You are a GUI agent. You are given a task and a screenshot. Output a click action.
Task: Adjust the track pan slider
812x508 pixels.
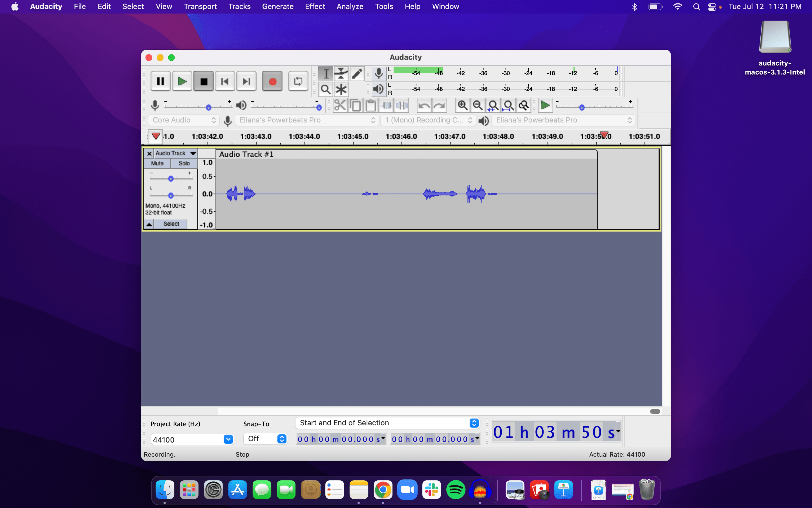click(x=171, y=195)
